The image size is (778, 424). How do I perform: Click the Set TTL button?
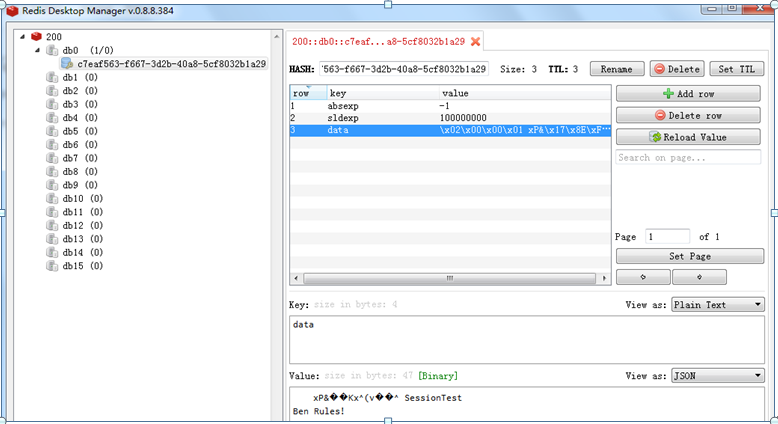(737, 69)
